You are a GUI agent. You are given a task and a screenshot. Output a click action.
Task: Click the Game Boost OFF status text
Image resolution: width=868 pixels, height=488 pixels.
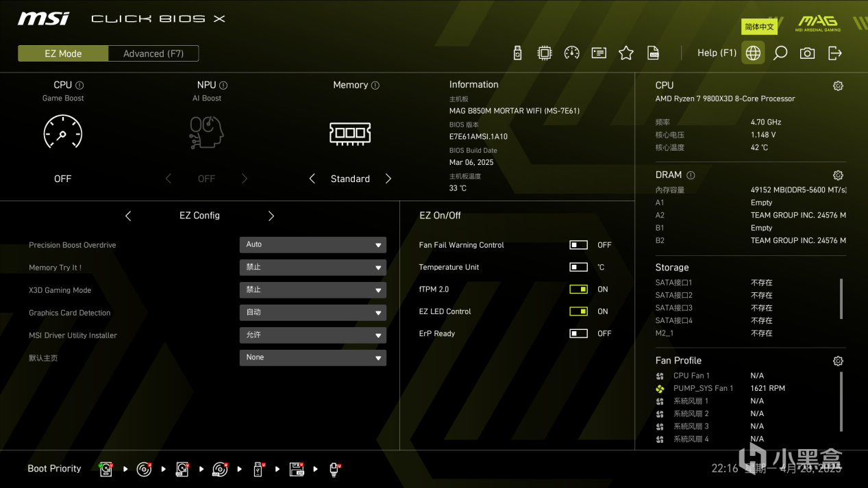coord(63,179)
